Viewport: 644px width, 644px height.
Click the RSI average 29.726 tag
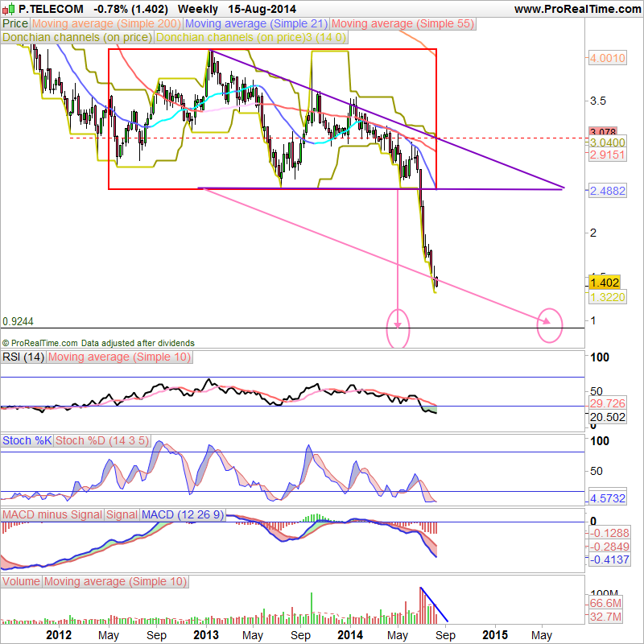pos(608,403)
